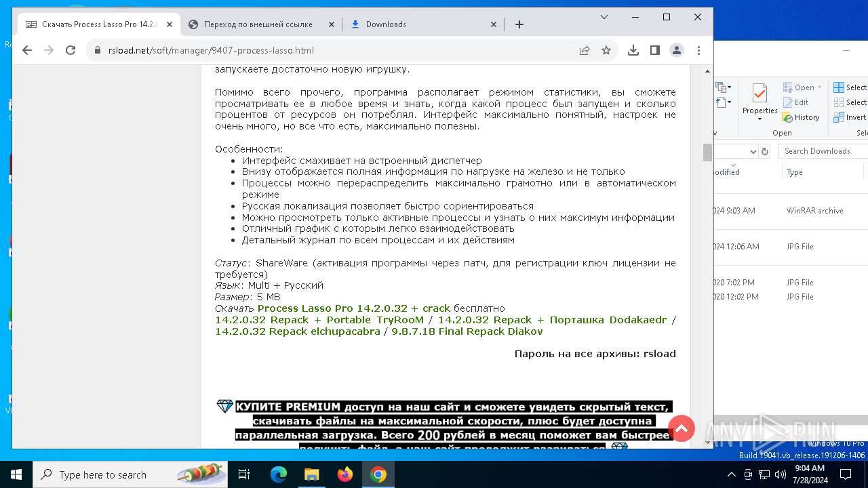Open Chrome downloads tray icon

click(x=633, y=50)
